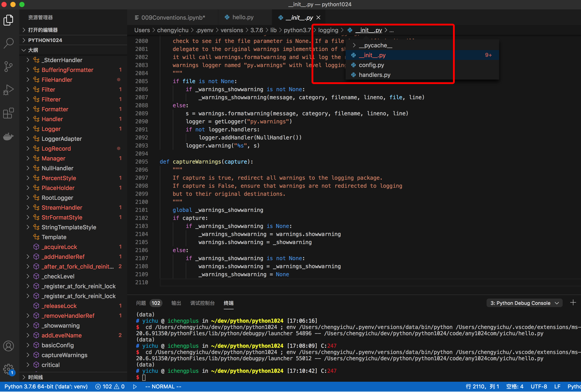The width and height of the screenshot is (581, 392).
Task: Open the Run and Debug view icon
Action: click(x=9, y=90)
